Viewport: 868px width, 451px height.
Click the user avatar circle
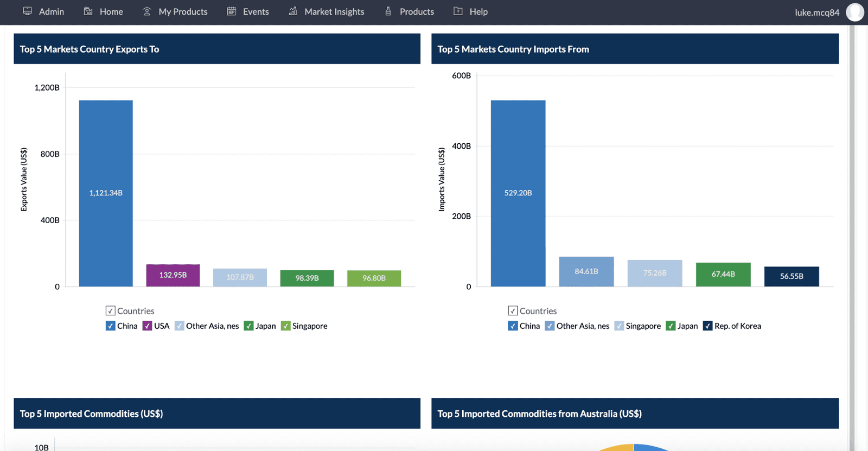[x=855, y=12]
